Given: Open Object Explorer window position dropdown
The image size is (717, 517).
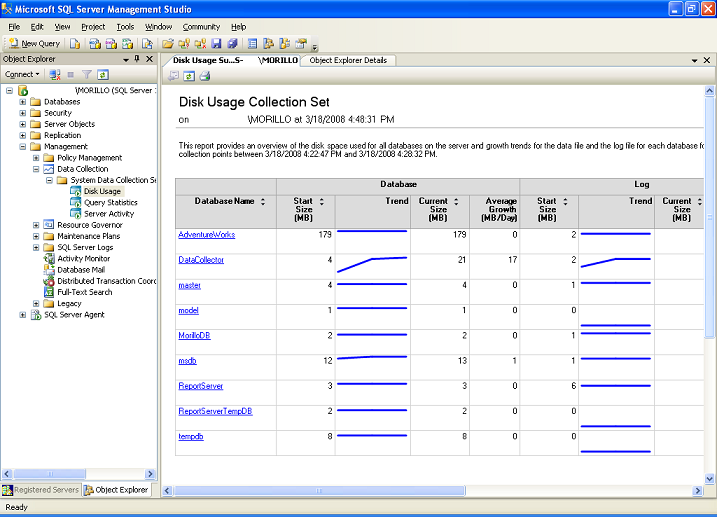Looking at the screenshot, I should [126, 59].
